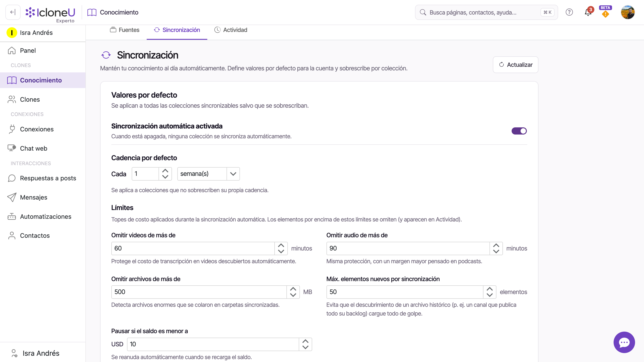Click the Mensajes paper plane icon
The image size is (644, 362).
12,197
